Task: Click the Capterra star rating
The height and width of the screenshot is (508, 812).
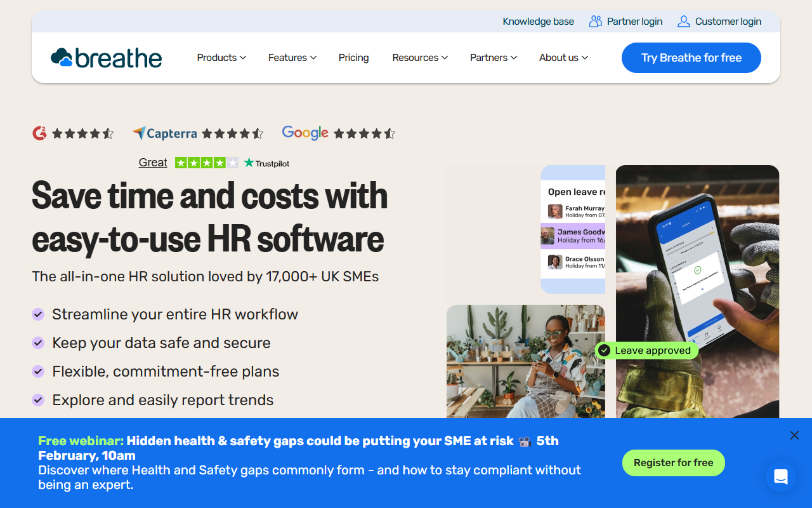Action: pos(233,133)
